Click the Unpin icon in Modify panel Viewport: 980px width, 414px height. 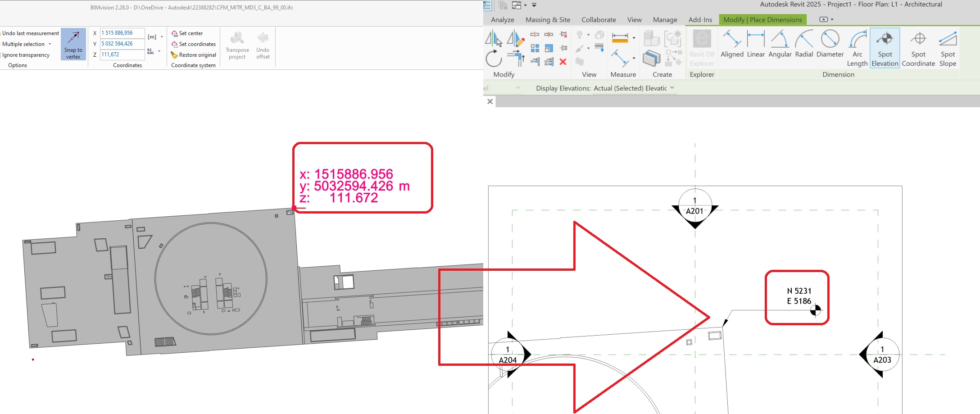pos(563,35)
